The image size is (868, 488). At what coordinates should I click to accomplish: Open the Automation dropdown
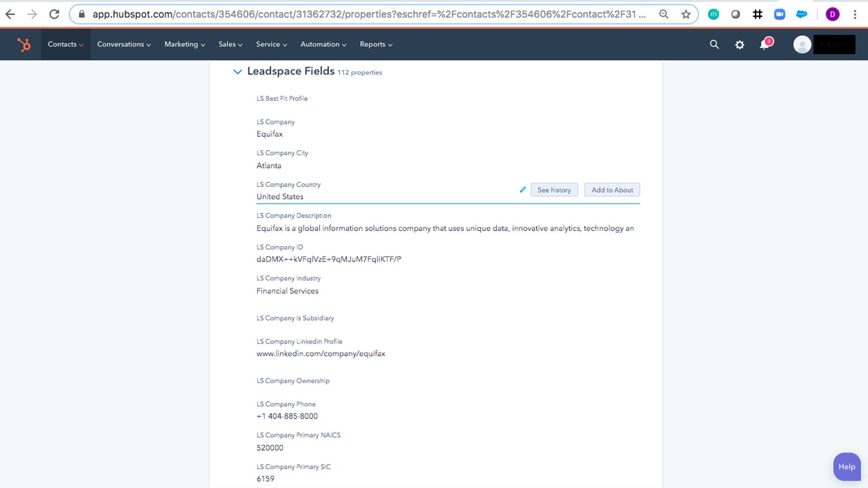[323, 44]
